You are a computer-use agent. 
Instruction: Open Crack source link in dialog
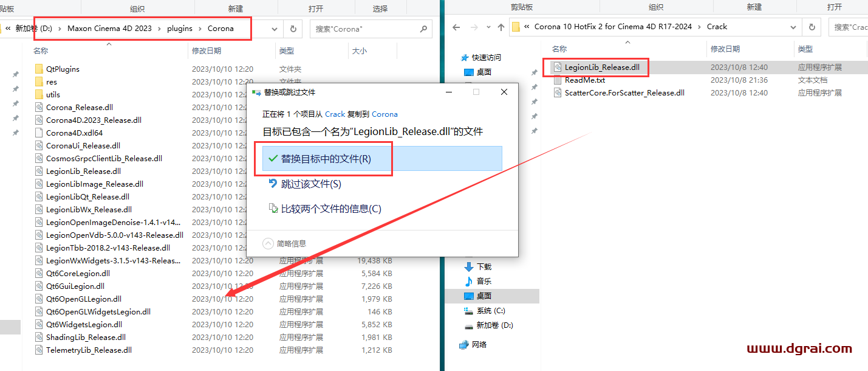click(335, 114)
